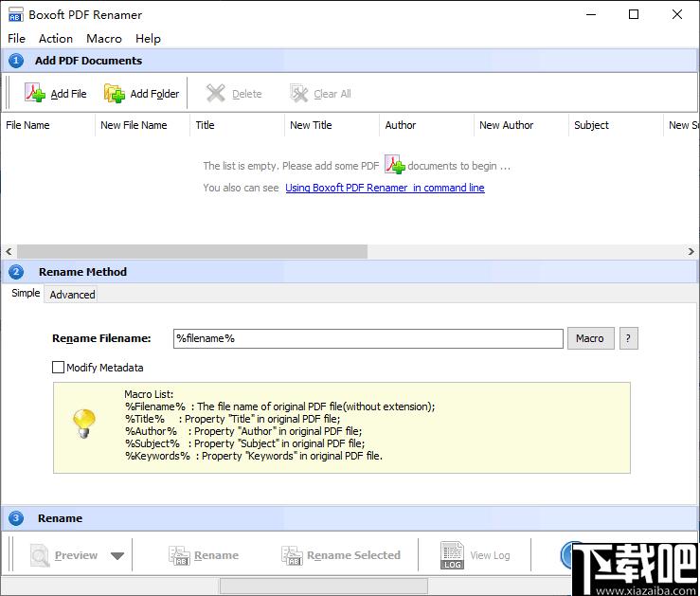
Task: Click the Title column header
Action: [237, 125]
